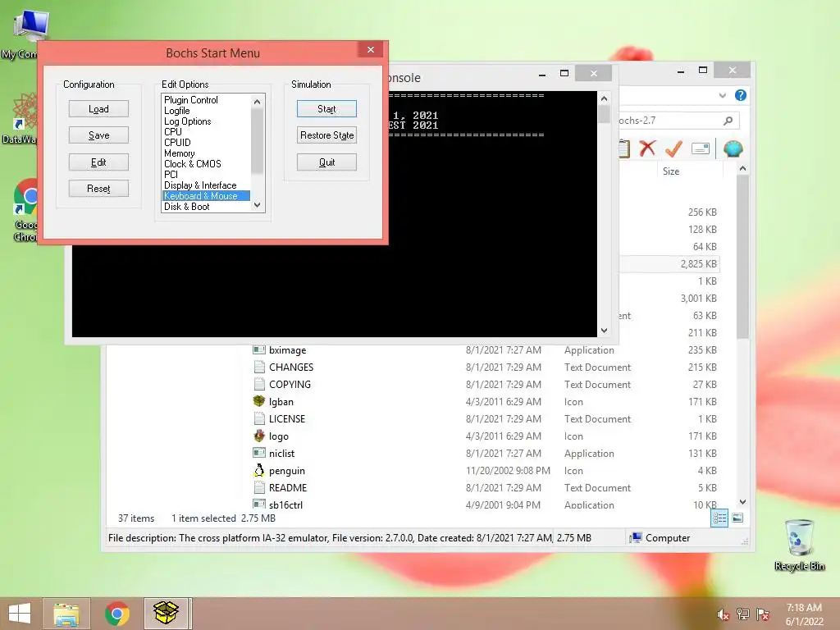Open the Windows Start button

click(20, 614)
